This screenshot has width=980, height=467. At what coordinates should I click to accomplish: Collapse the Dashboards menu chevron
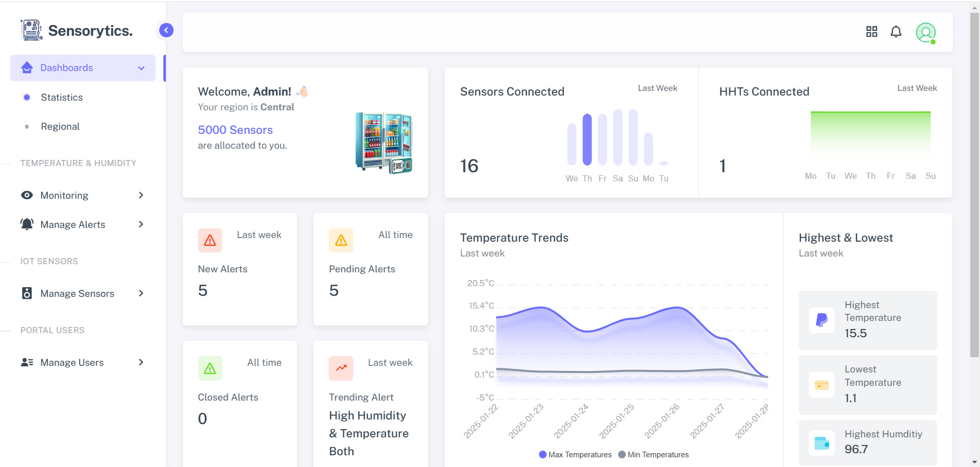pyautogui.click(x=141, y=68)
